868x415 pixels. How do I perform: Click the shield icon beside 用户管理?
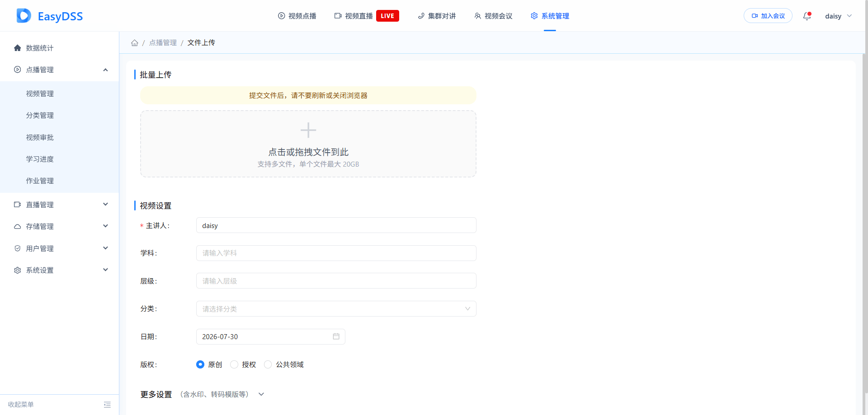(18, 248)
